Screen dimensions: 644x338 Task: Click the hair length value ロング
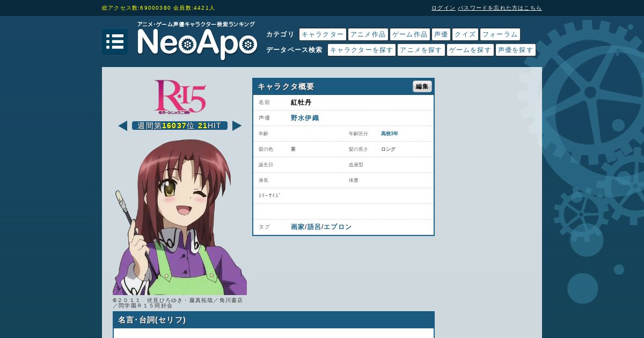pyautogui.click(x=388, y=149)
